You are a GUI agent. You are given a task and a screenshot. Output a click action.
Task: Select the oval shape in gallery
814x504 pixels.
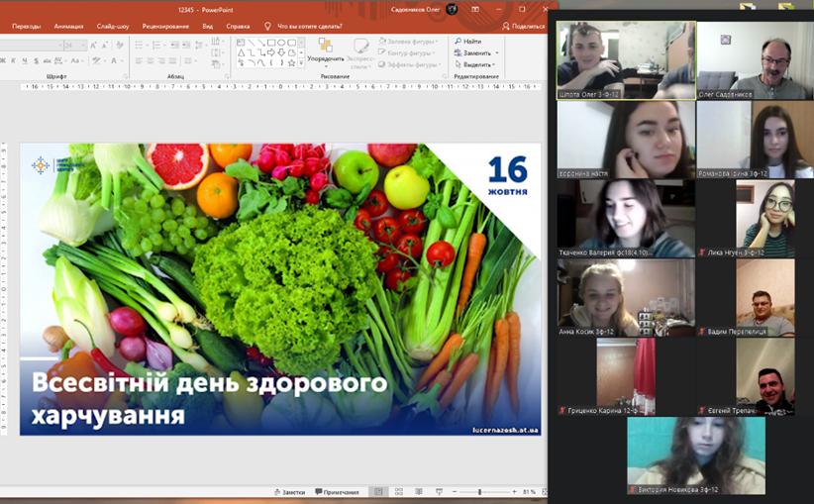click(282, 43)
